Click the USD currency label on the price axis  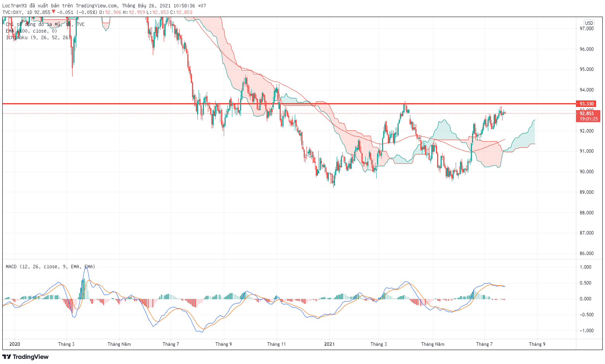[x=589, y=23]
